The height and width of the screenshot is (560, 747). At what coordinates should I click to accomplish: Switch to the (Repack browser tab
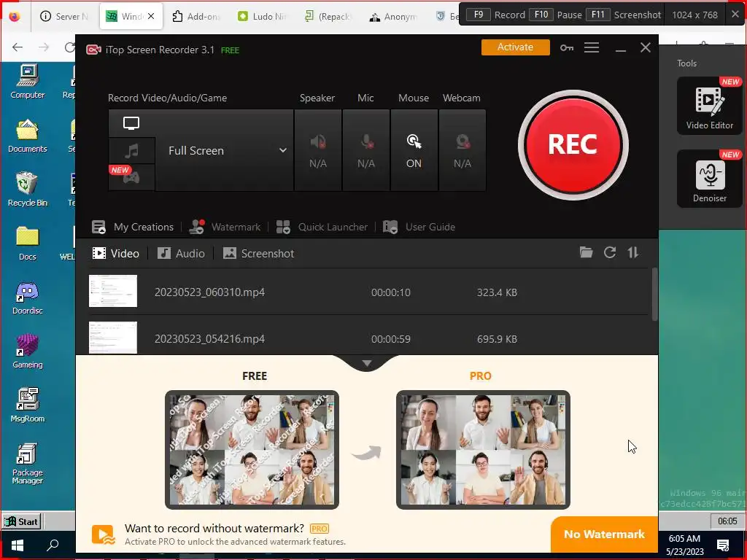pos(328,16)
